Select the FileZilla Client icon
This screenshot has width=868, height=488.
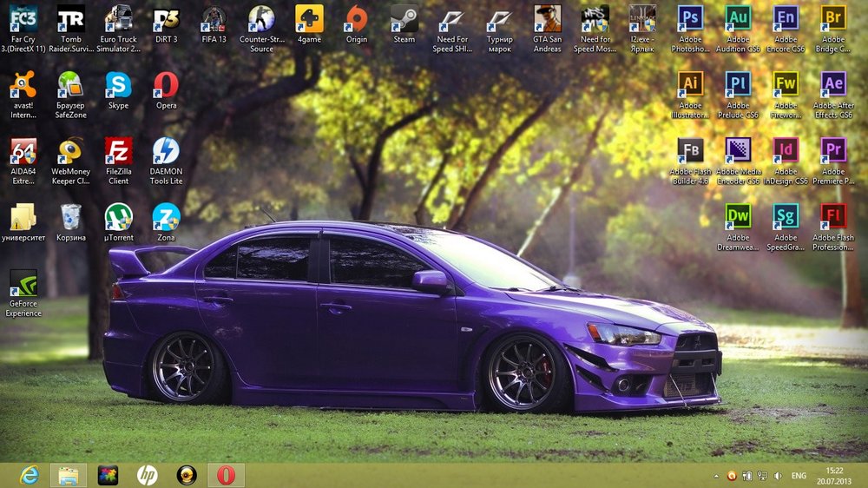[118, 152]
